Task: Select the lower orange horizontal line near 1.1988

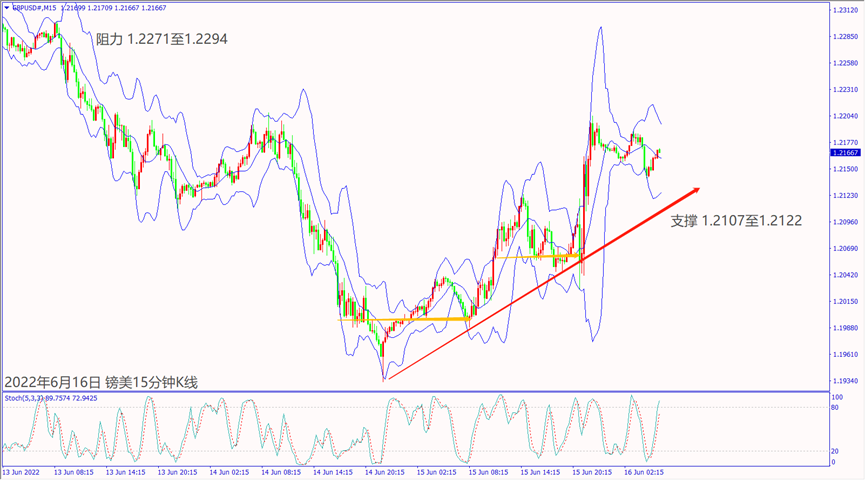Action: coord(405,320)
